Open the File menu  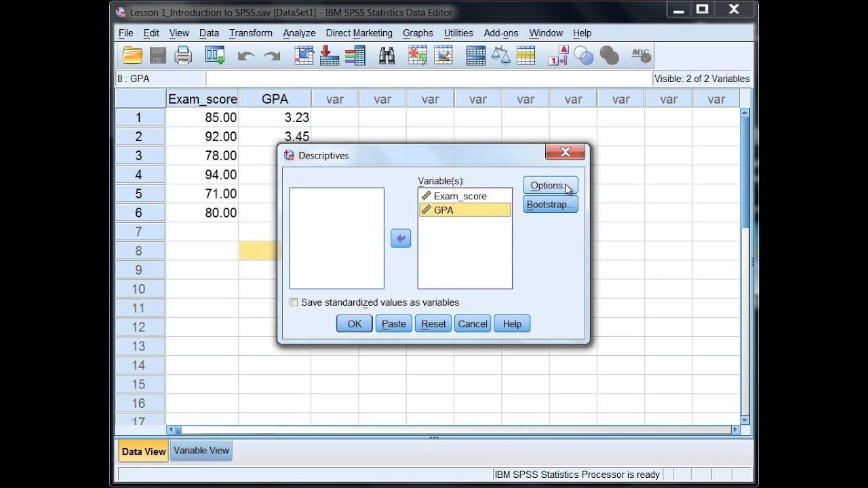tap(125, 33)
